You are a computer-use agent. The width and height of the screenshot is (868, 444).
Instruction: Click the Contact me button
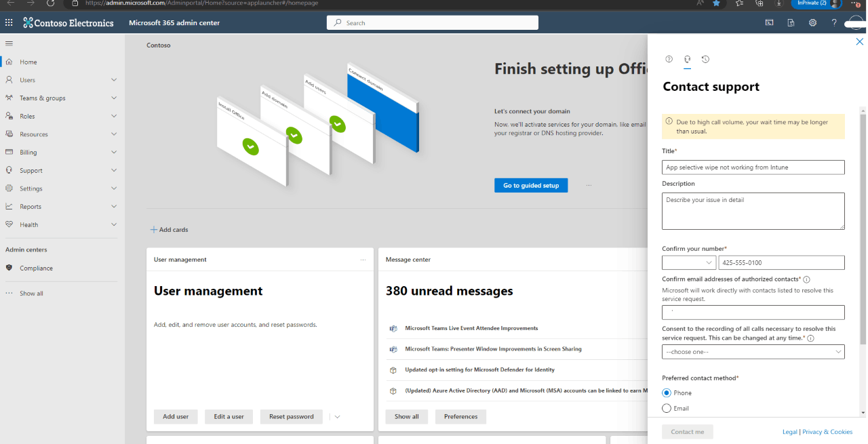(688, 432)
